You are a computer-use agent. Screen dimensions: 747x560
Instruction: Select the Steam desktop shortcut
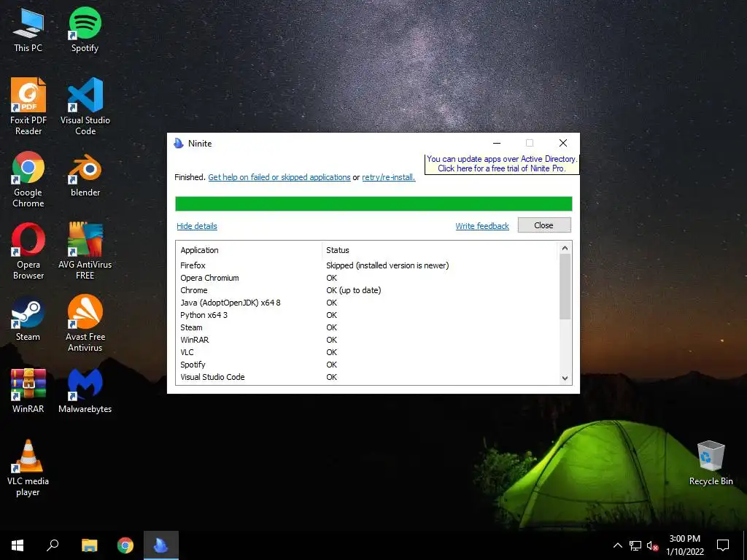pyautogui.click(x=28, y=319)
